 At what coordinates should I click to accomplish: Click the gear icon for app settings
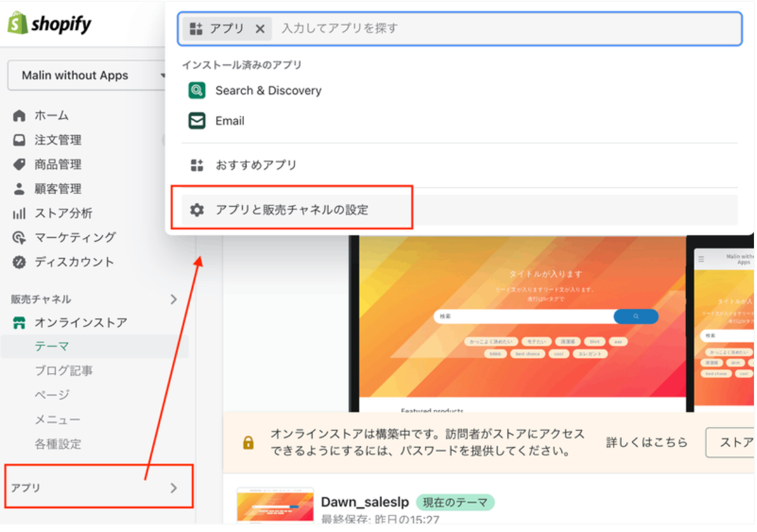pyautogui.click(x=197, y=210)
